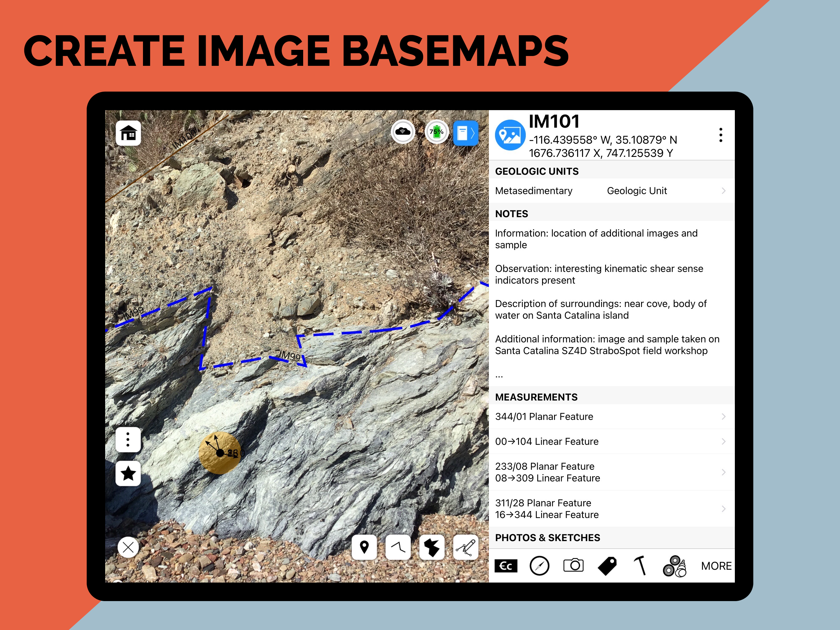Expand the Metasedimentary Geologic Unit row

tap(611, 191)
